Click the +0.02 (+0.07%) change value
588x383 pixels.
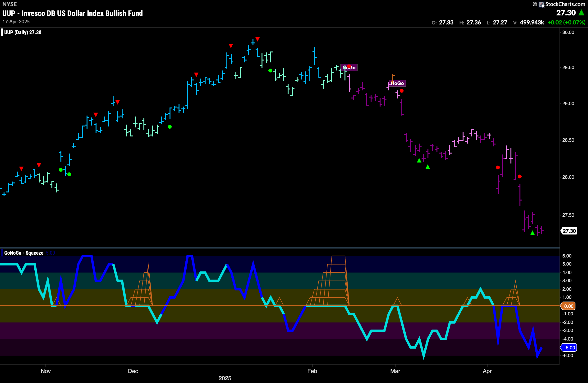566,23
